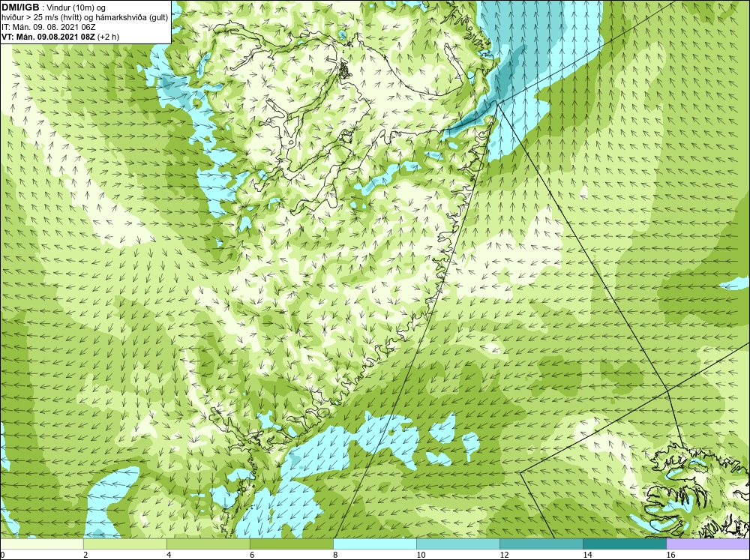This screenshot has width=750, height=560.
Task: Click the legend tick label "8"
Action: pyautogui.click(x=335, y=555)
